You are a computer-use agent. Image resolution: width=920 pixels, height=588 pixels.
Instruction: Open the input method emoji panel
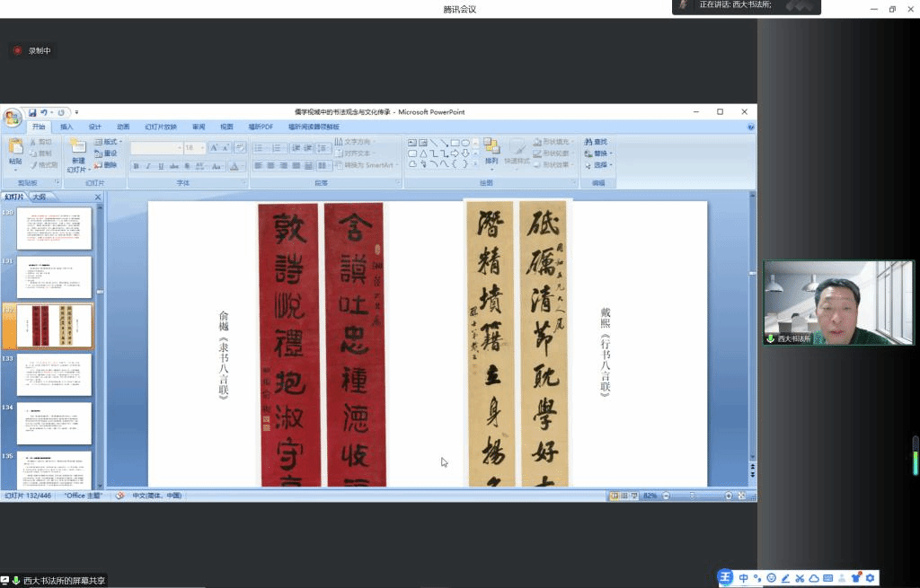[772, 578]
